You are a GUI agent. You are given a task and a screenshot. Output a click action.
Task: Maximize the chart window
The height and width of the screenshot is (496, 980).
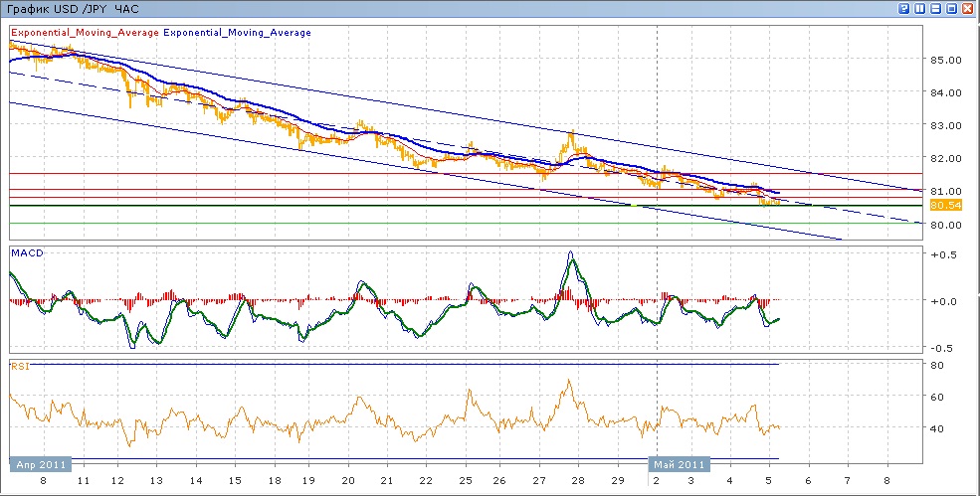tap(952, 8)
